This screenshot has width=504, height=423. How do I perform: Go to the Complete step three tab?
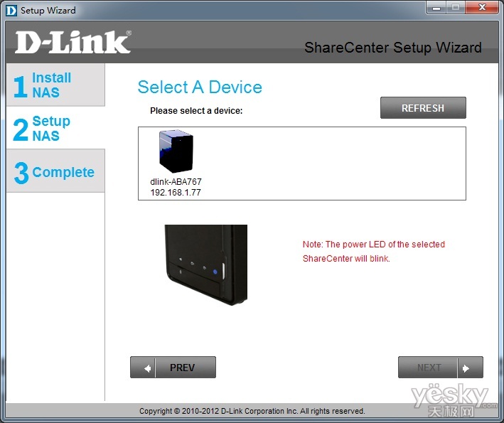coord(55,171)
